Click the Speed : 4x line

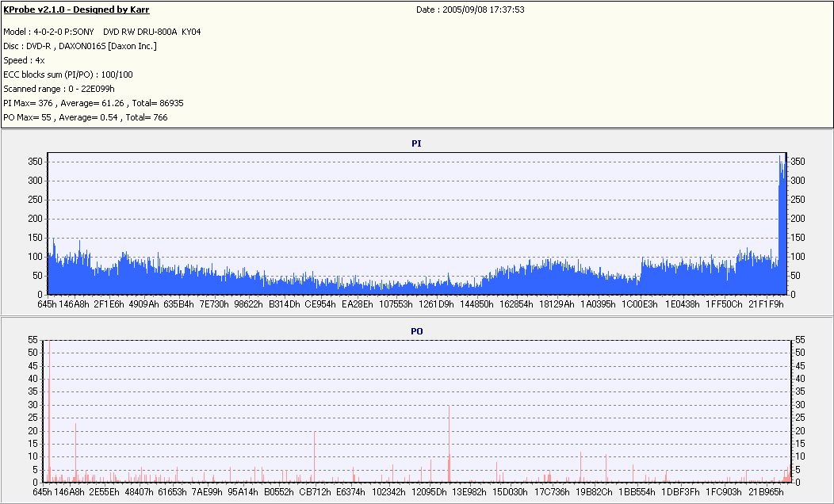pyautogui.click(x=24, y=60)
